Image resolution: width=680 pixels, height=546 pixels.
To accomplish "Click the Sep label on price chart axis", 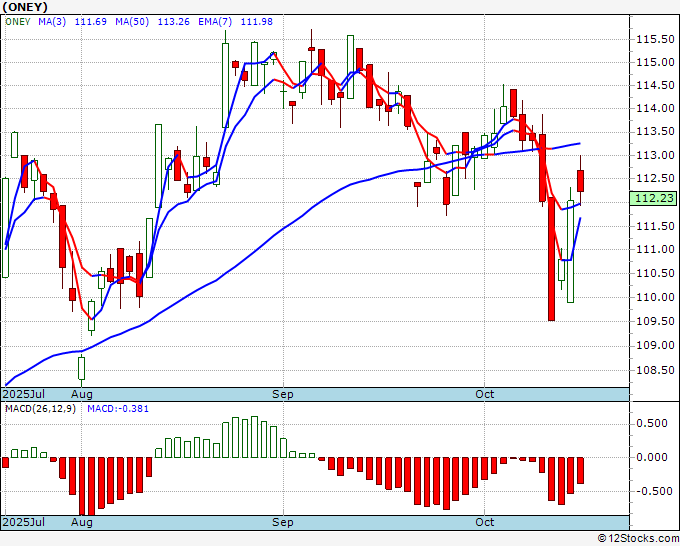I will point(283,394).
